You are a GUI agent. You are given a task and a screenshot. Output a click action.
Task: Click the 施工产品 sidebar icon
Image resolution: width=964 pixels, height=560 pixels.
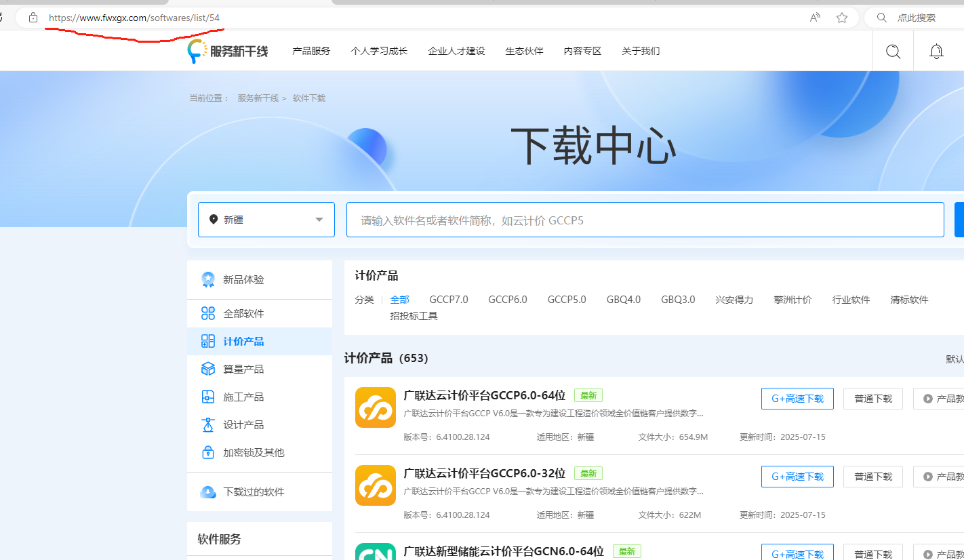tap(209, 397)
